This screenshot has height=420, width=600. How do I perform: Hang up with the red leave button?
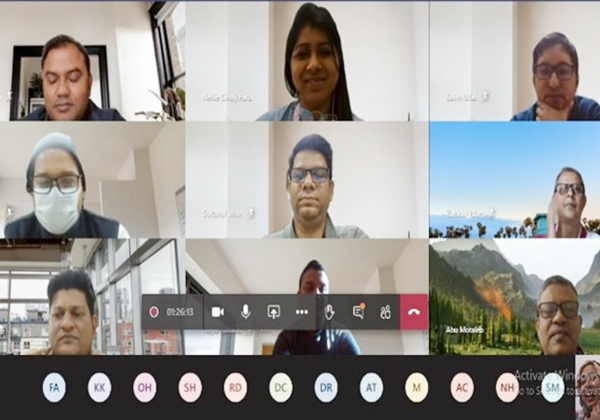click(x=414, y=312)
